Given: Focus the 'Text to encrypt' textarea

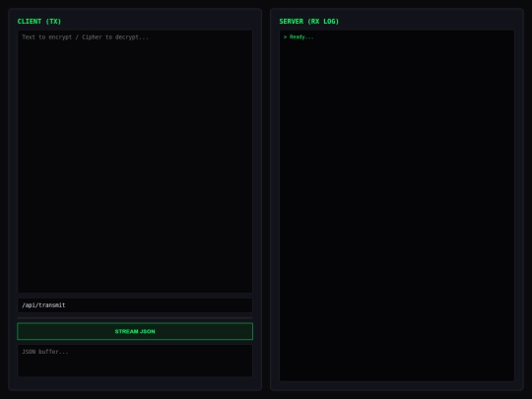Looking at the screenshot, I should 135,162.
